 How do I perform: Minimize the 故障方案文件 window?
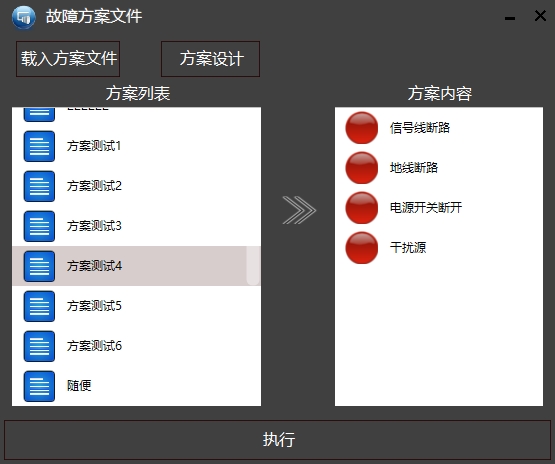click(510, 18)
